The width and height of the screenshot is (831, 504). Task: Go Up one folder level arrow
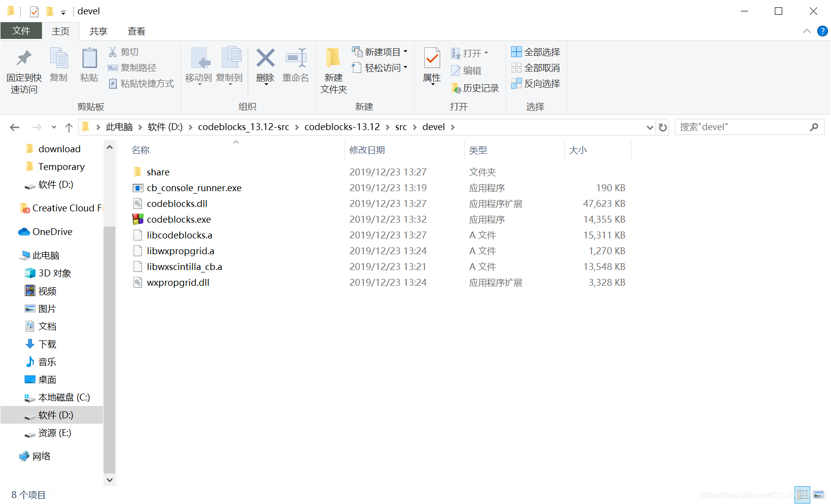[69, 127]
